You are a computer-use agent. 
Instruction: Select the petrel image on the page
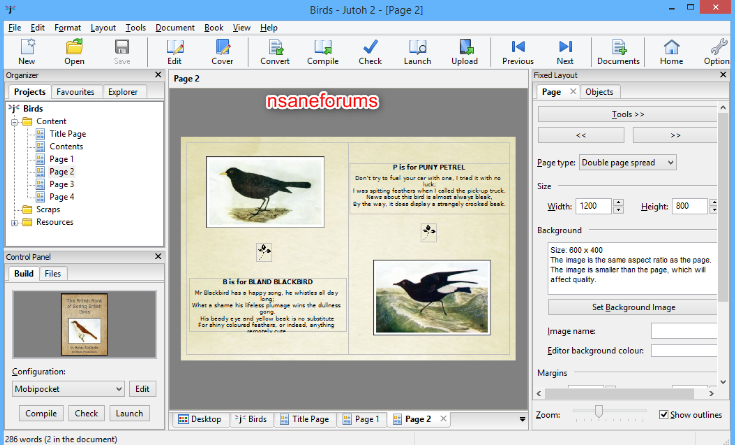pos(432,297)
